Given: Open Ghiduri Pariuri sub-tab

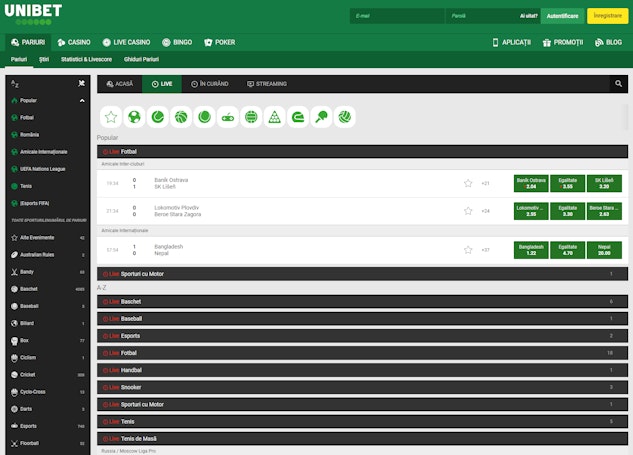Looking at the screenshot, I should 141,59.
